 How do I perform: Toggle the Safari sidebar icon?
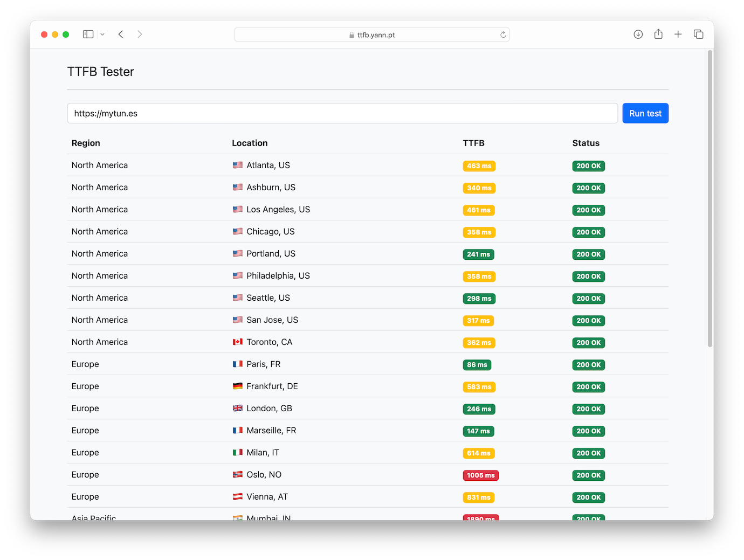tap(88, 34)
